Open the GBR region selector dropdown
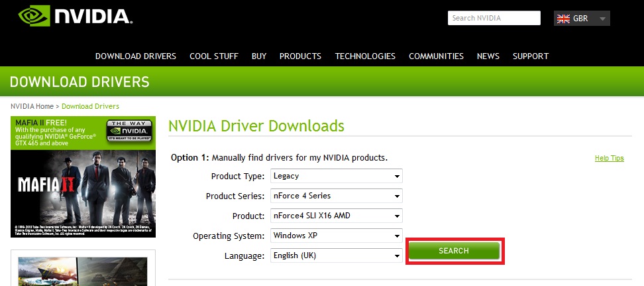Image resolution: width=644 pixels, height=286 pixels. click(582, 19)
